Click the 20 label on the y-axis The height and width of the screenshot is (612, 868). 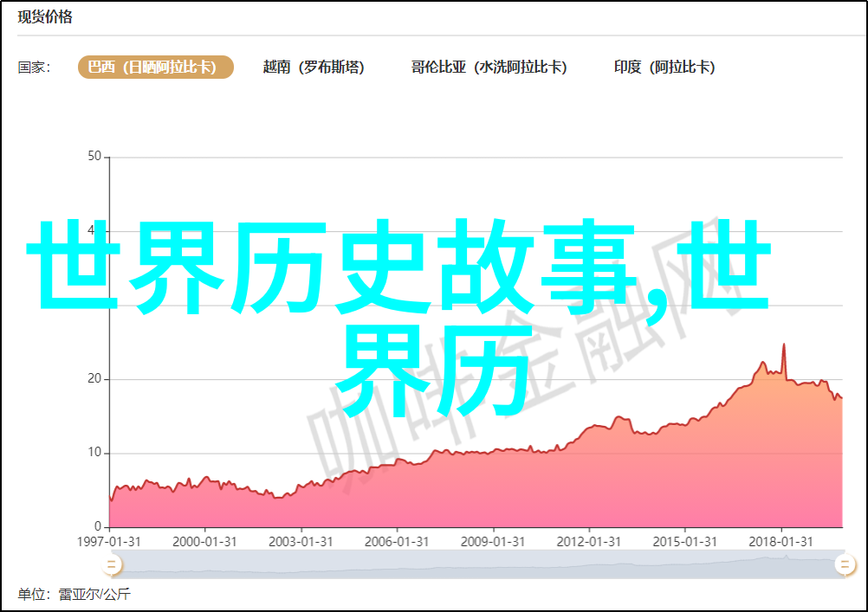[x=94, y=379]
